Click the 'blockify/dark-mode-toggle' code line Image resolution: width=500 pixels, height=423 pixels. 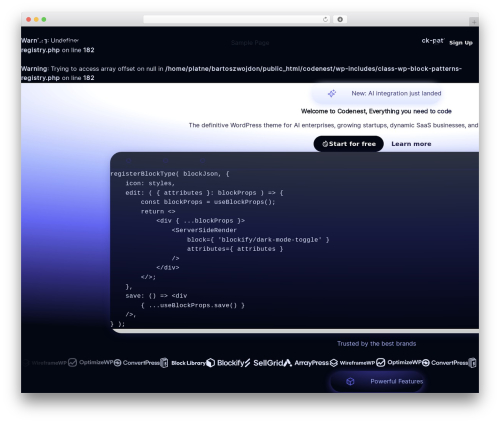point(258,240)
